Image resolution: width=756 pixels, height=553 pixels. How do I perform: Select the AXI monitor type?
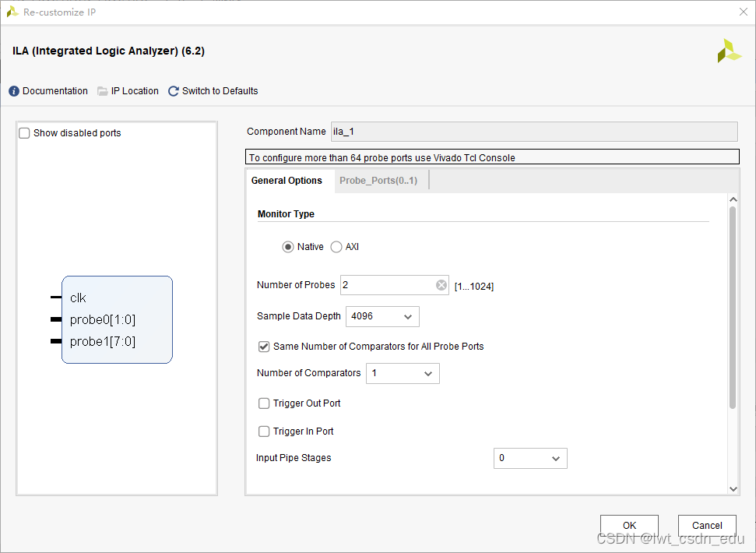tap(336, 247)
